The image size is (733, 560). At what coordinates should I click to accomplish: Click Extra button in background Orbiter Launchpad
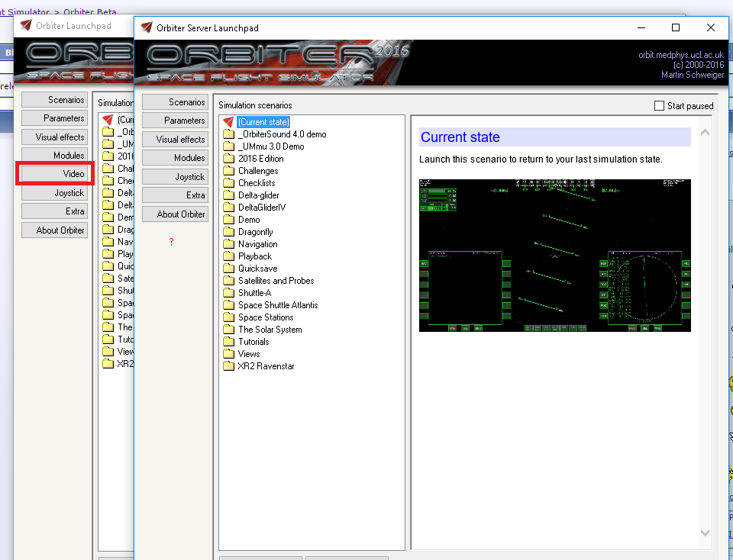(x=55, y=211)
